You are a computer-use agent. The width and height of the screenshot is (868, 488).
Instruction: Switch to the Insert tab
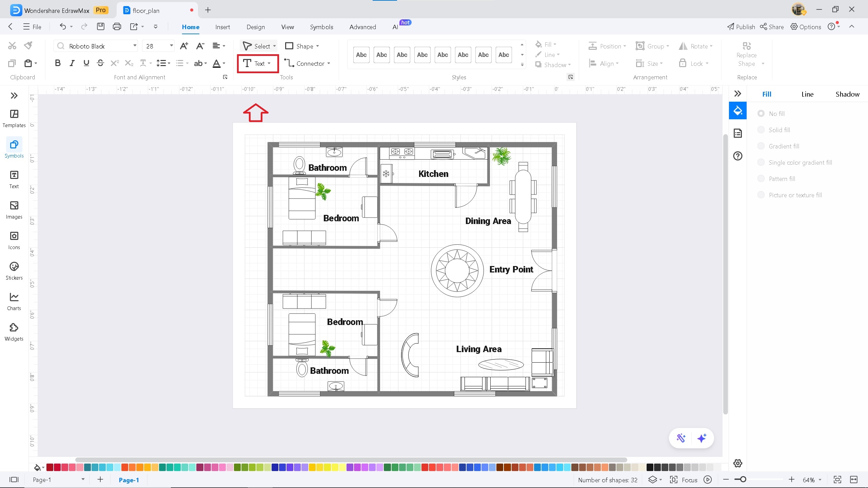pyautogui.click(x=222, y=27)
